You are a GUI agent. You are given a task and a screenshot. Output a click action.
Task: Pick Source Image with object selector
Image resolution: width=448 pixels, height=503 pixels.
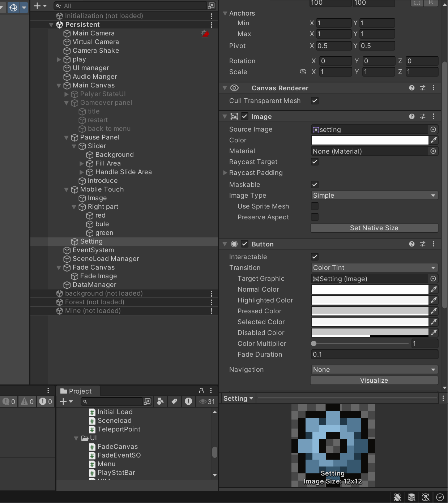coord(433,129)
